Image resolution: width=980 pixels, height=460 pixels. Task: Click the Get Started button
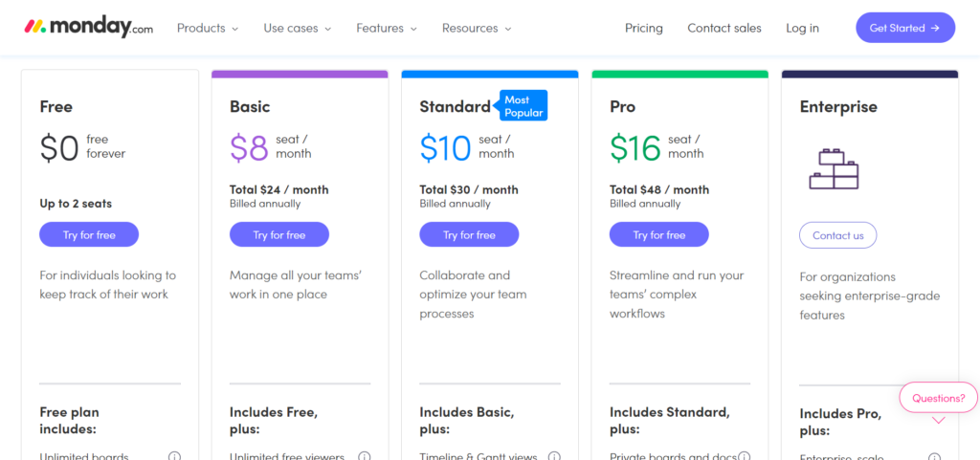pos(905,28)
